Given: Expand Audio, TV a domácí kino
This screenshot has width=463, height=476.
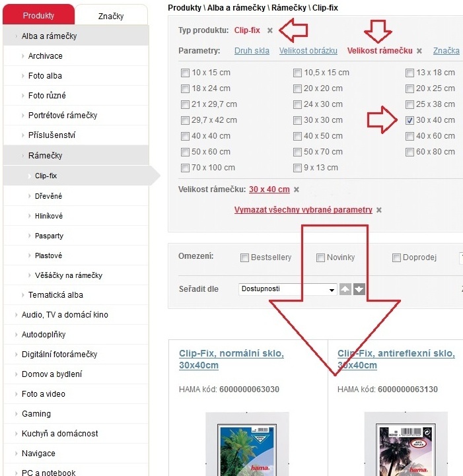Looking at the screenshot, I should coord(76,314).
